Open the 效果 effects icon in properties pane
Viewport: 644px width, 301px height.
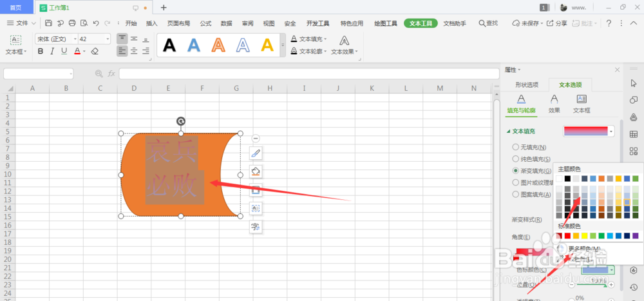pyautogui.click(x=554, y=103)
